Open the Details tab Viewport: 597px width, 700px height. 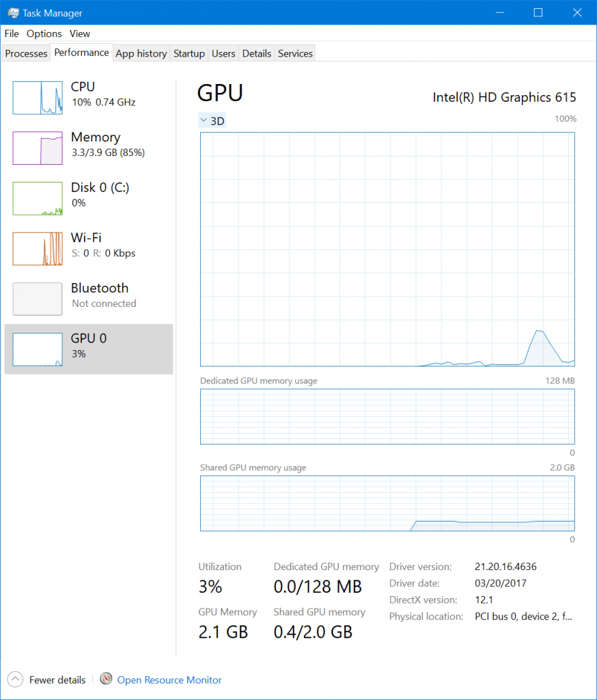point(257,53)
